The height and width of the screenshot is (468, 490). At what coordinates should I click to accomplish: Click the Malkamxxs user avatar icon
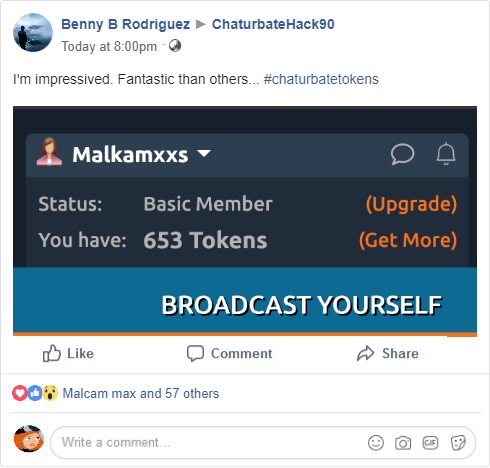[x=49, y=152]
